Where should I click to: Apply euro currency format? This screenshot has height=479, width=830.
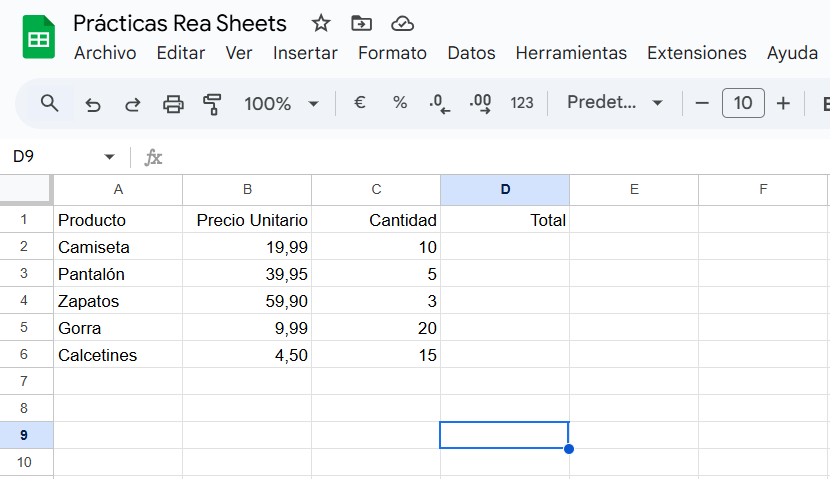coord(359,103)
